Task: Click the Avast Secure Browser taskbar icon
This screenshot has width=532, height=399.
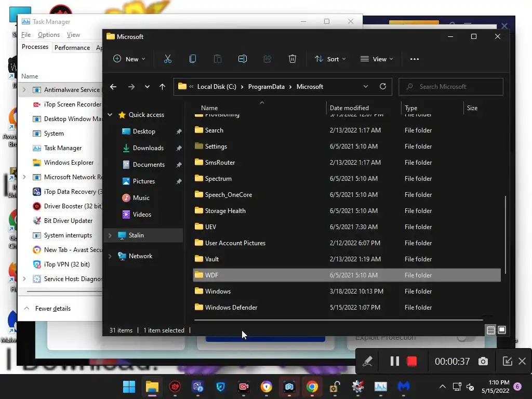Action: tap(267, 387)
